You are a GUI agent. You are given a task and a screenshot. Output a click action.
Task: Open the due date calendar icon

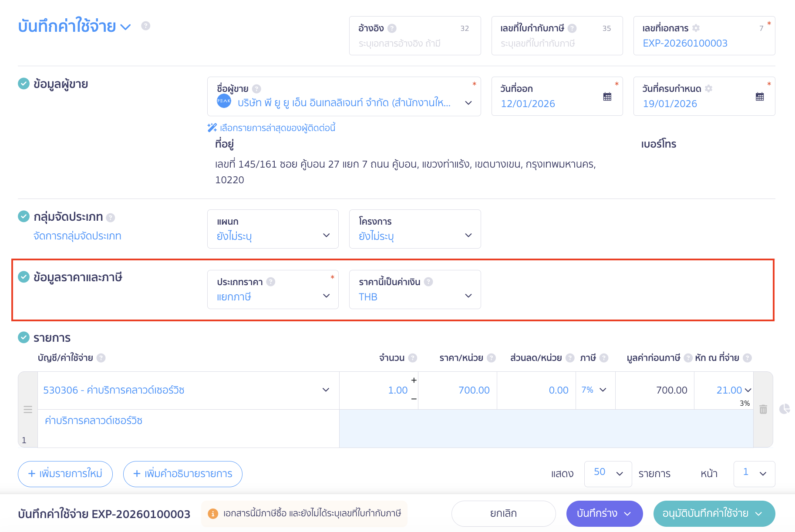point(759,97)
